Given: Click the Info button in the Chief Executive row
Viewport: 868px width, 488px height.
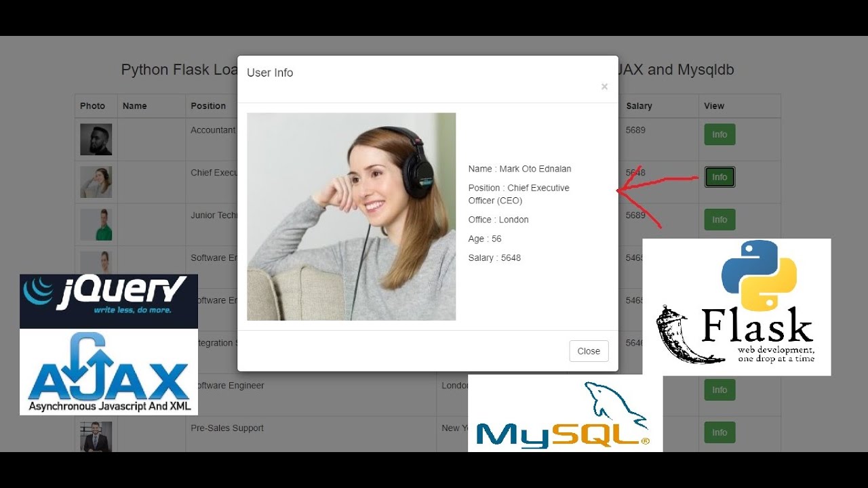Looking at the screenshot, I should click(719, 177).
